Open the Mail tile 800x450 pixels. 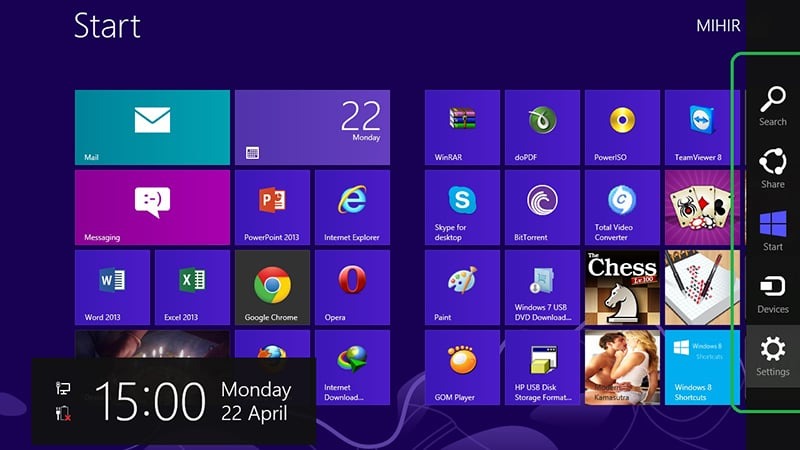pyautogui.click(x=152, y=128)
